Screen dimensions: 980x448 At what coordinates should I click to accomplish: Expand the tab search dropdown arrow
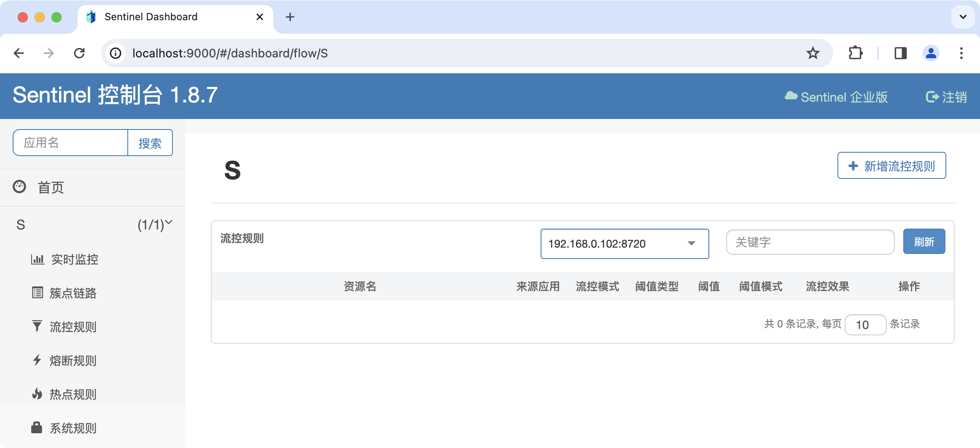[x=963, y=17]
